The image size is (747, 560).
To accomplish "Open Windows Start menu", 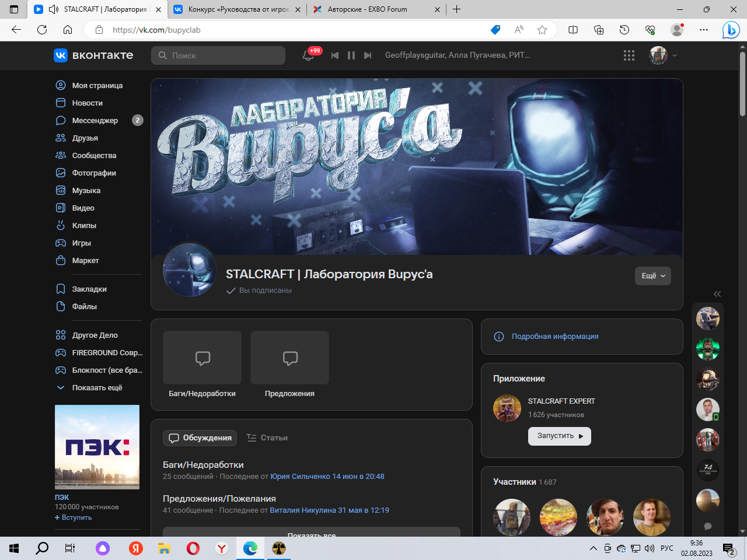I will [14, 548].
